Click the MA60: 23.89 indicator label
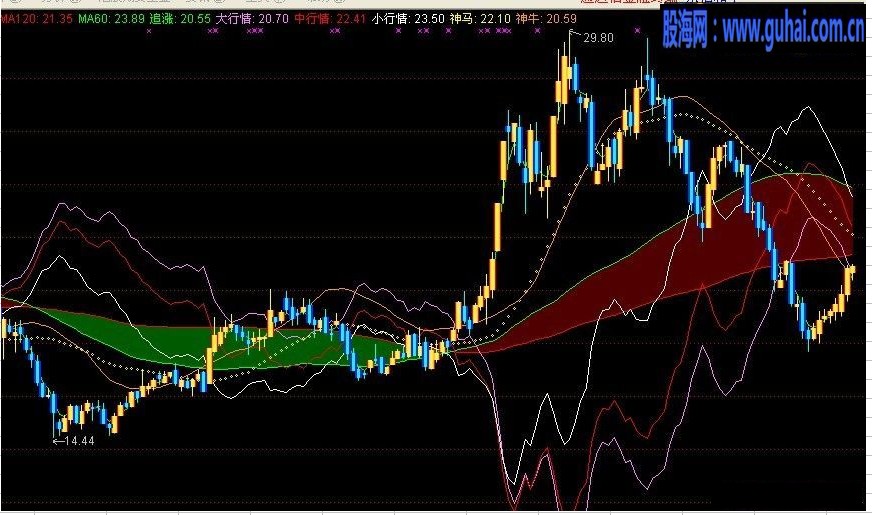The width and height of the screenshot is (872, 515). coord(111,19)
